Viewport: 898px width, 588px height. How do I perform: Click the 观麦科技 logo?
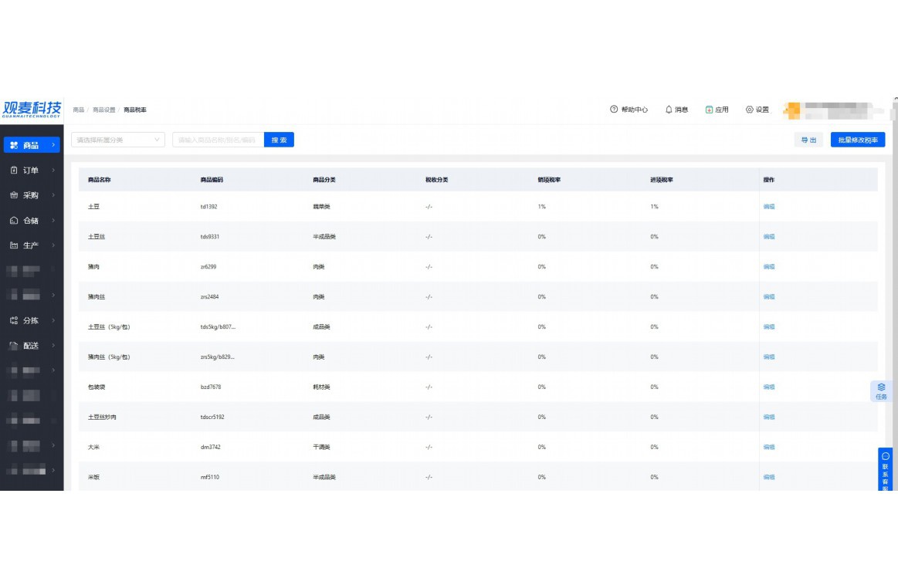point(32,110)
